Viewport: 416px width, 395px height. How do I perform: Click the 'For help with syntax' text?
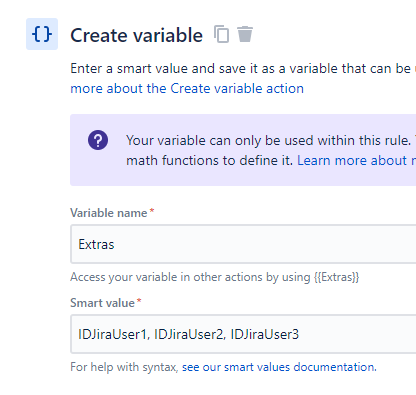(x=124, y=367)
